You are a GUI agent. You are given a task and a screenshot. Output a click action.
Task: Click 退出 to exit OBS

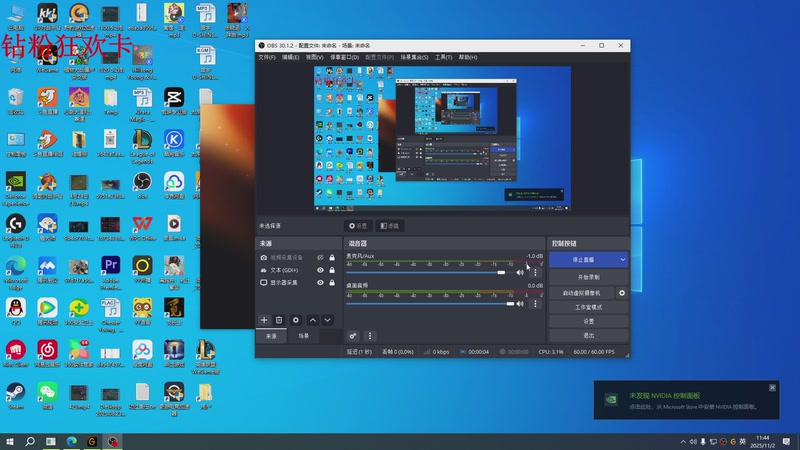(x=588, y=335)
